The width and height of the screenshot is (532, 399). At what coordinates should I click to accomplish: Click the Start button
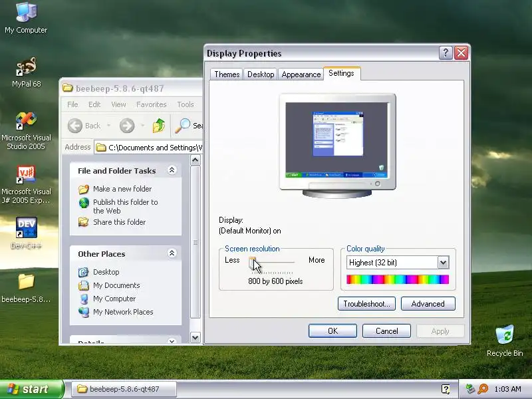31,389
